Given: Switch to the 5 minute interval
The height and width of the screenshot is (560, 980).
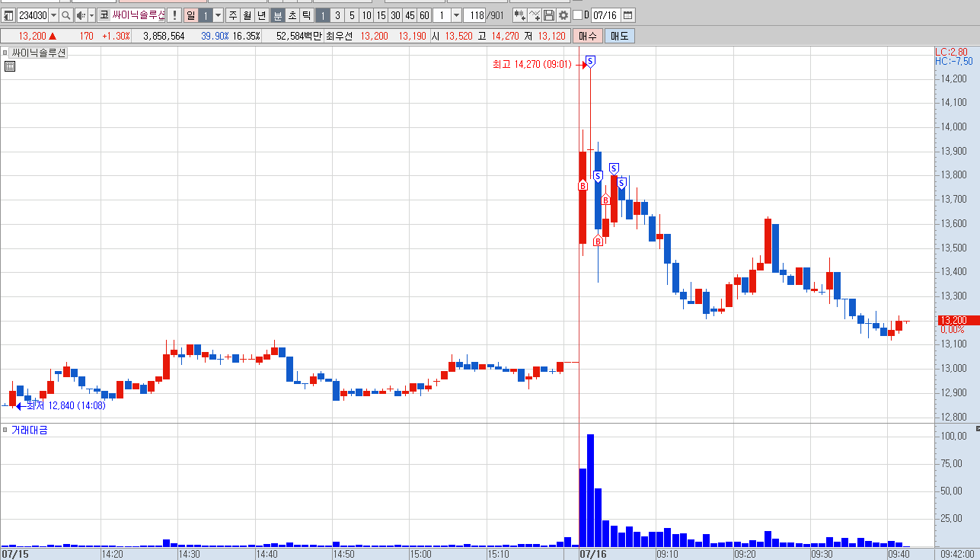Looking at the screenshot, I should [352, 15].
